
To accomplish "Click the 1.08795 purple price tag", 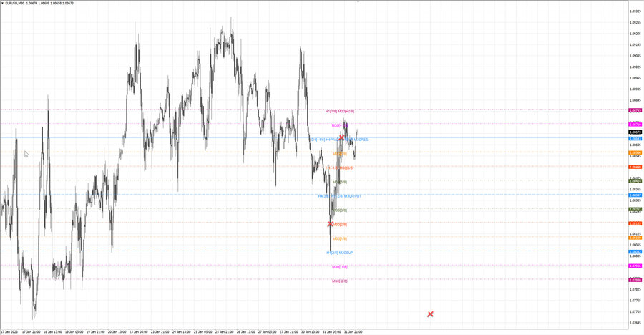I will point(635,110).
